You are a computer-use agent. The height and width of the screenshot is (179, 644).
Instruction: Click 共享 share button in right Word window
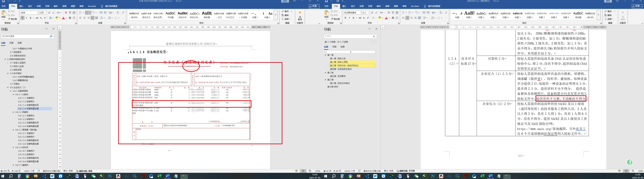pyautogui.click(x=637, y=6)
